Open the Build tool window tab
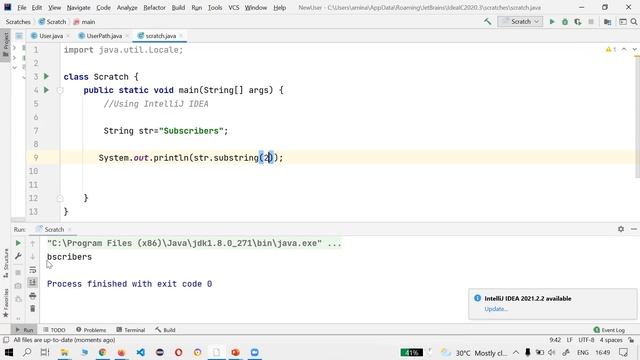This screenshot has width=640, height=360. (165, 330)
